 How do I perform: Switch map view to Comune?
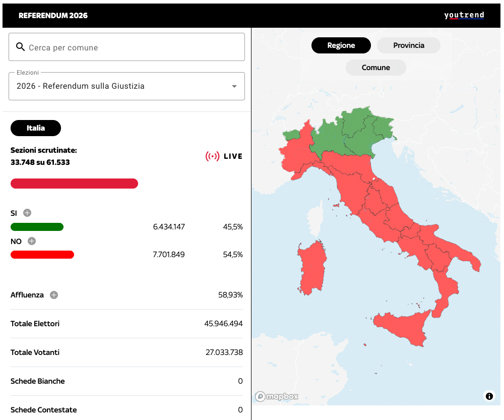pos(375,68)
